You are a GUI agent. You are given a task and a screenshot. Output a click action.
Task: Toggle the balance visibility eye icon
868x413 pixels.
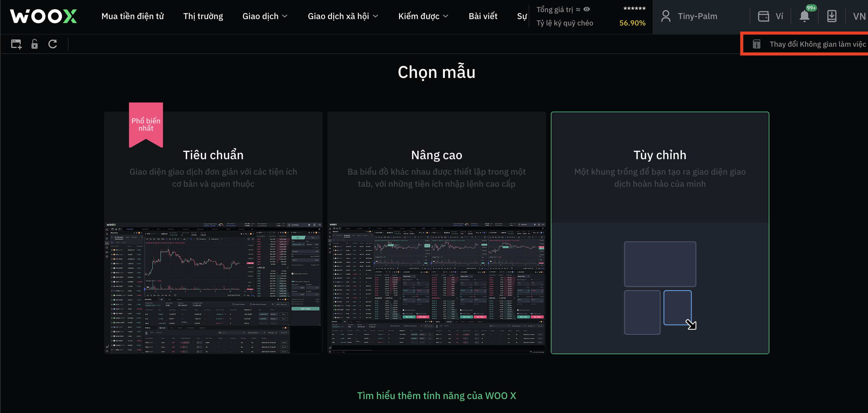click(x=587, y=9)
